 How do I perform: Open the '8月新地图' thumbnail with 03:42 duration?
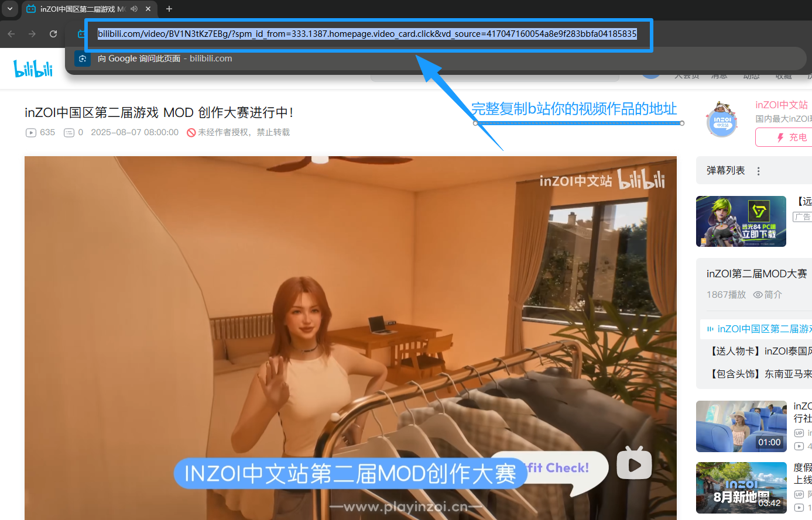(741, 488)
